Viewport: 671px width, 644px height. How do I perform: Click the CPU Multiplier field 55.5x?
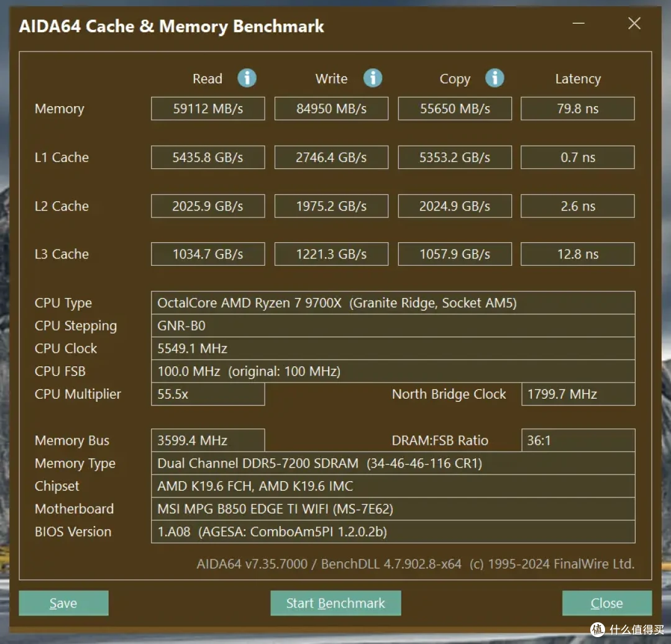tap(208, 394)
